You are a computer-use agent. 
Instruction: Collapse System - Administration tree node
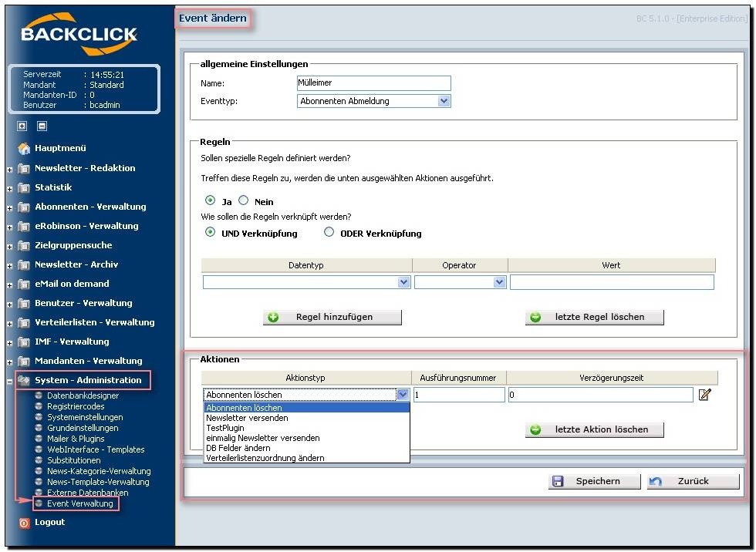coord(9,382)
